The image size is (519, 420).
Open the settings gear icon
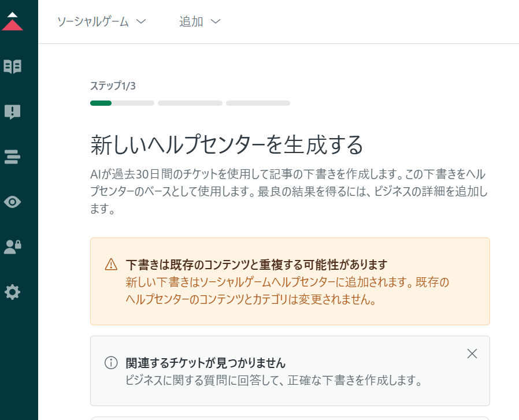pos(12,292)
